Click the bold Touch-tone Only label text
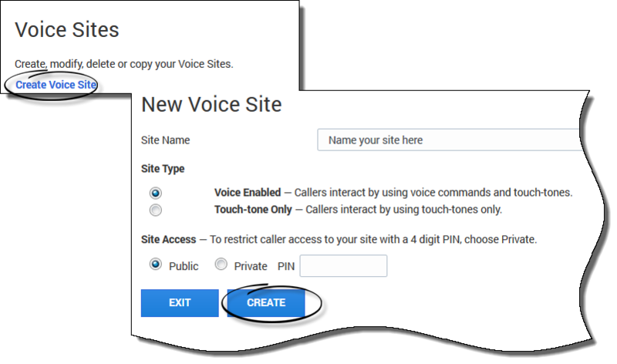 tap(254, 209)
